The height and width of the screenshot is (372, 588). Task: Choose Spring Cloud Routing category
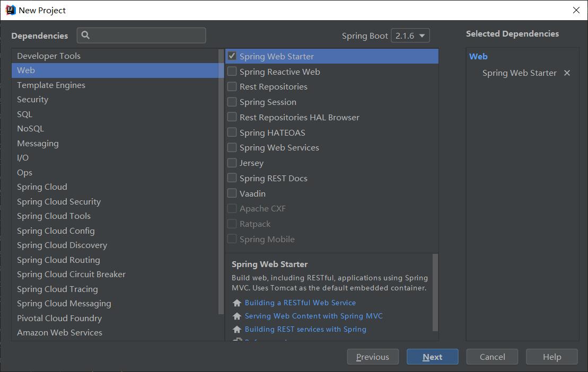[115, 260]
